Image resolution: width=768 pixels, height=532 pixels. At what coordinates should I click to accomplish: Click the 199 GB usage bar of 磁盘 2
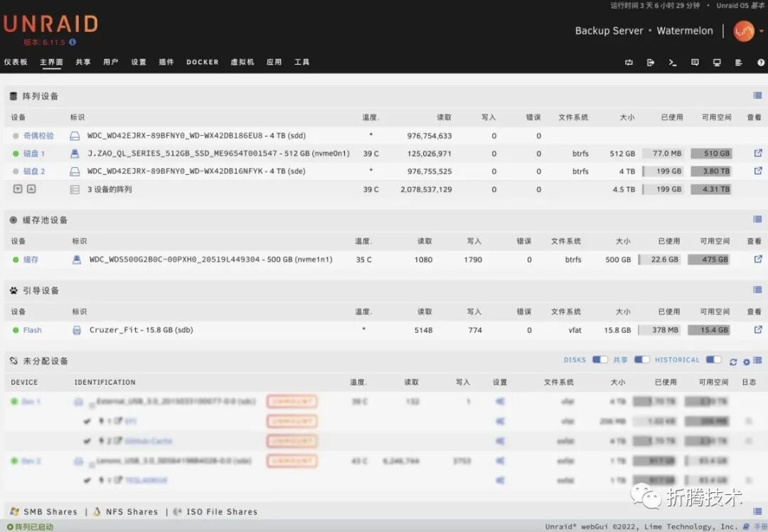tap(662, 171)
